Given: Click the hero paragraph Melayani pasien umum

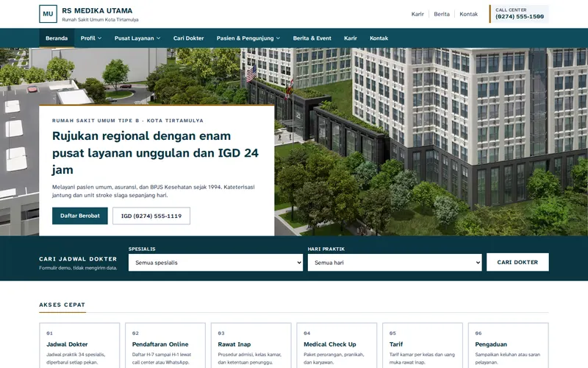Looking at the screenshot, I should click(154, 191).
